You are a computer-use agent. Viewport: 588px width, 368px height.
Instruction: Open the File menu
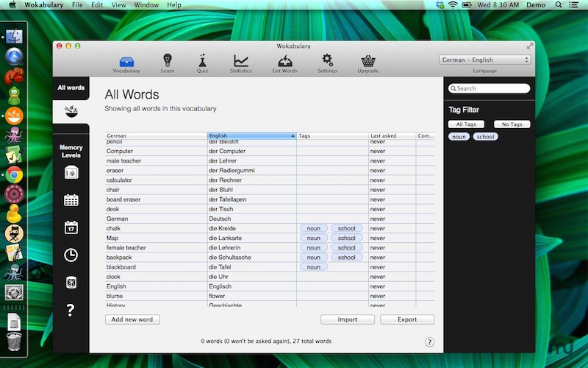(x=77, y=5)
